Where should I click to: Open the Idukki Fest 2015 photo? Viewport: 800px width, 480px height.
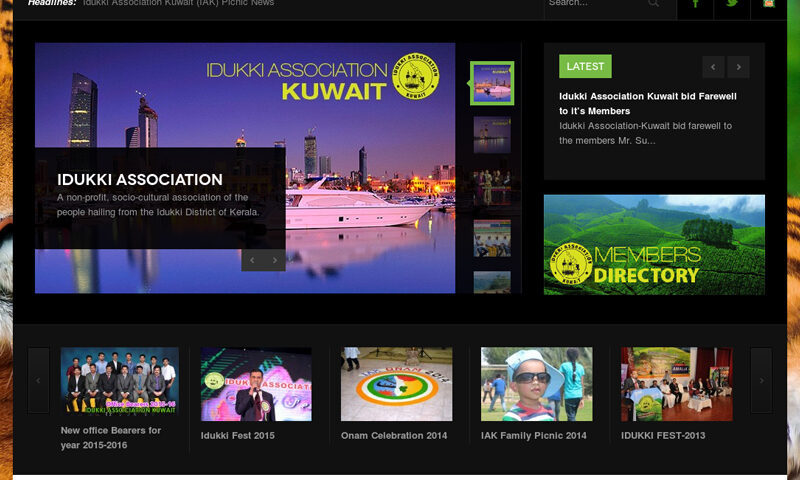256,385
